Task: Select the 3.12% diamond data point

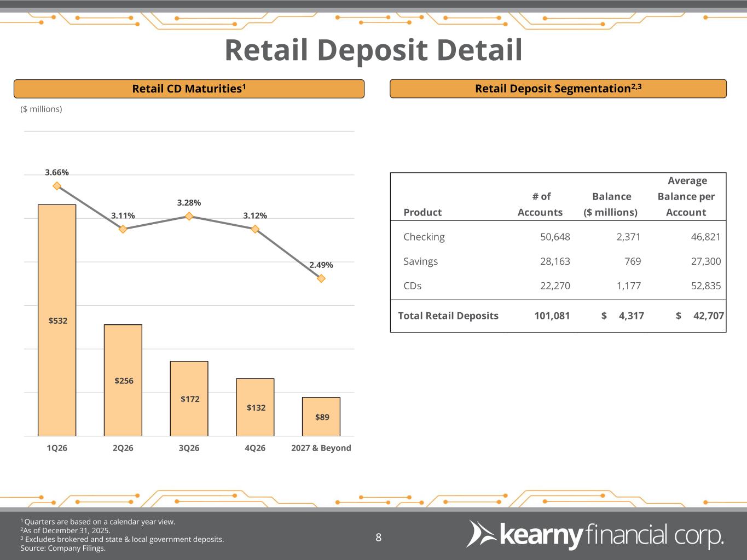Action: (x=255, y=229)
